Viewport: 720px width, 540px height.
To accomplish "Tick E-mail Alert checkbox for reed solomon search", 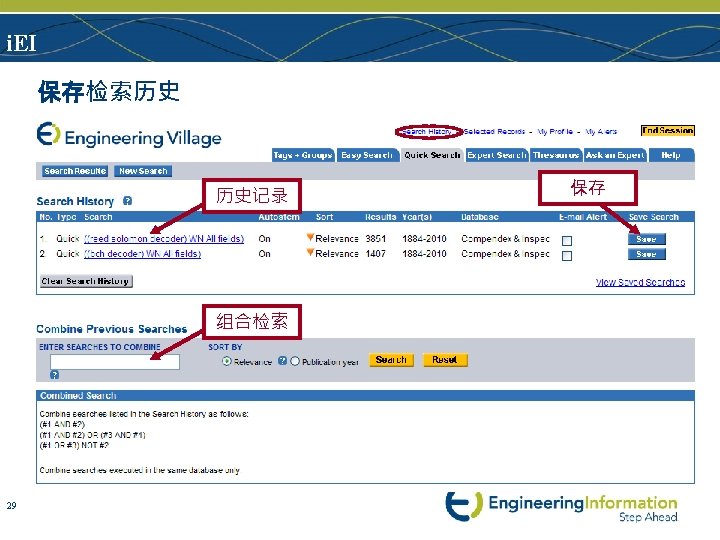I will click(567, 241).
